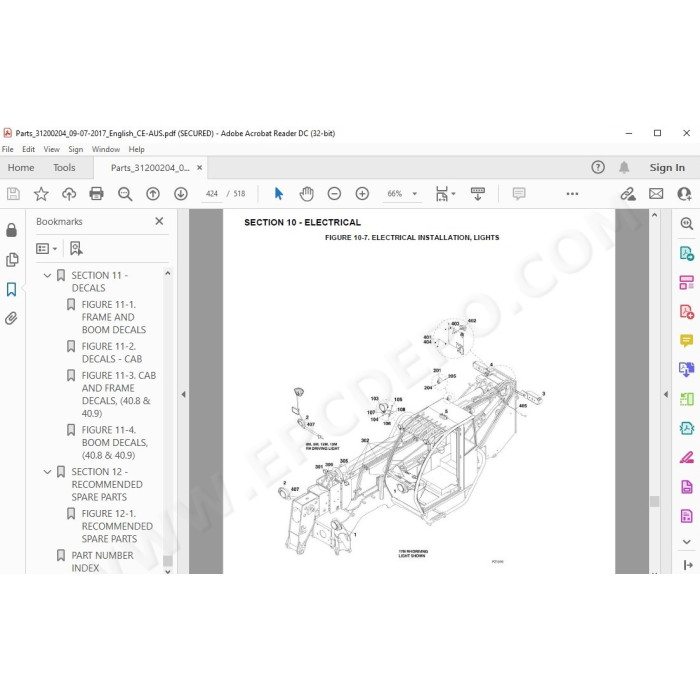700x700 pixels.
Task: Show more tools chevron in right pane
Action: 687,542
